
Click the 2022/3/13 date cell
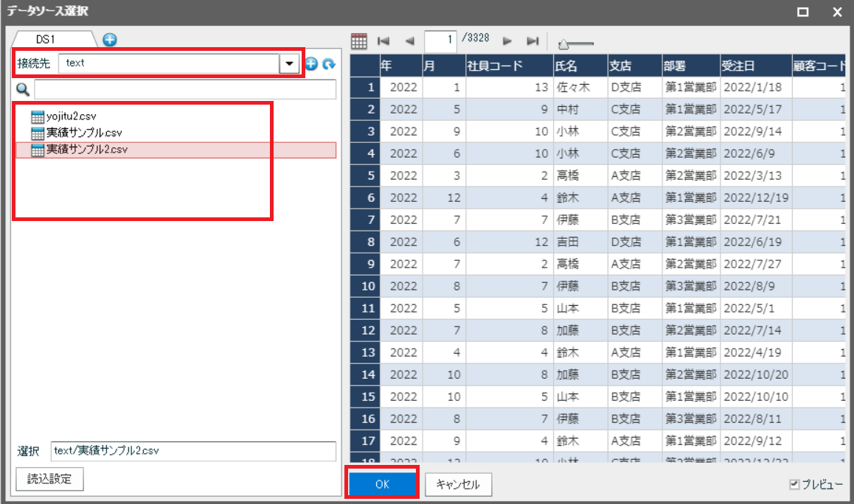click(756, 176)
